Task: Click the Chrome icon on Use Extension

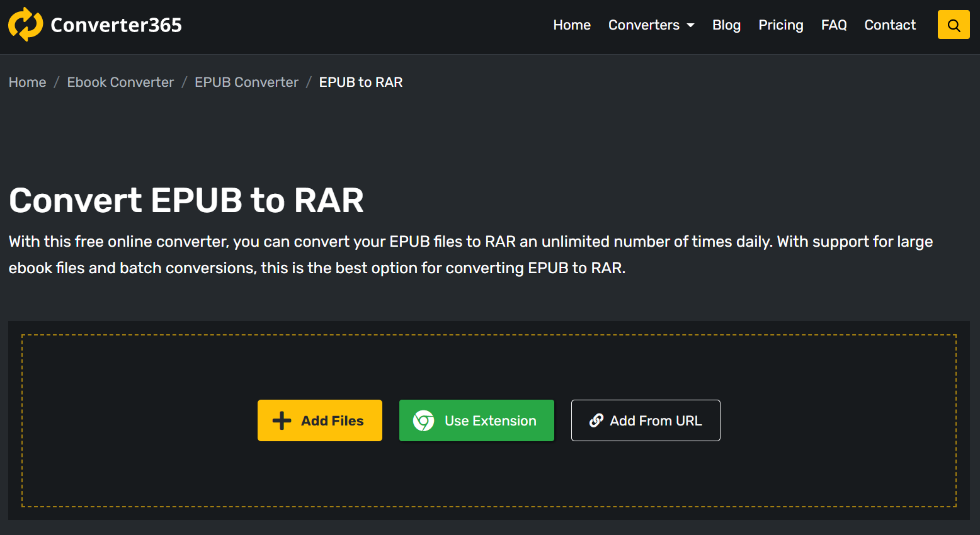Action: point(424,420)
